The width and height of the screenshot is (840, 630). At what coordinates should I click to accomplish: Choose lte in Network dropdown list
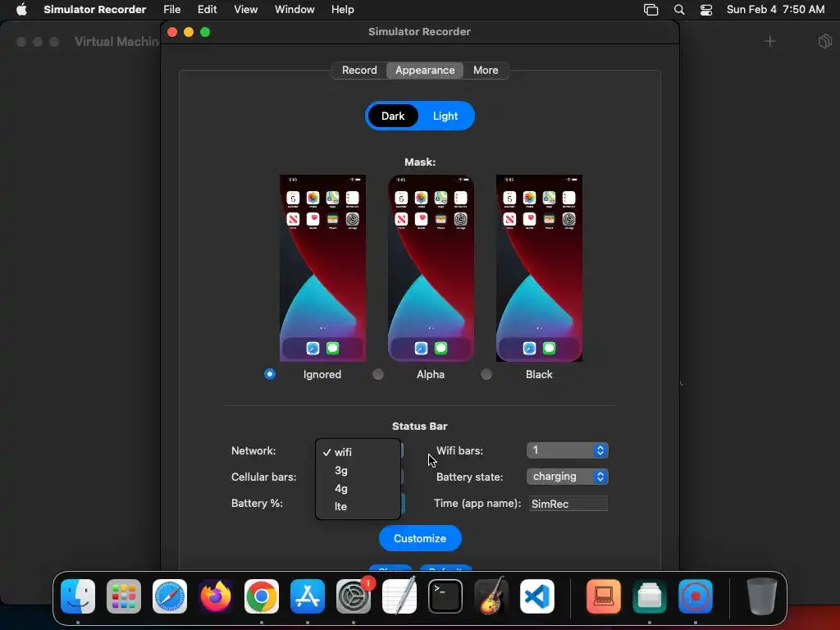358,507
